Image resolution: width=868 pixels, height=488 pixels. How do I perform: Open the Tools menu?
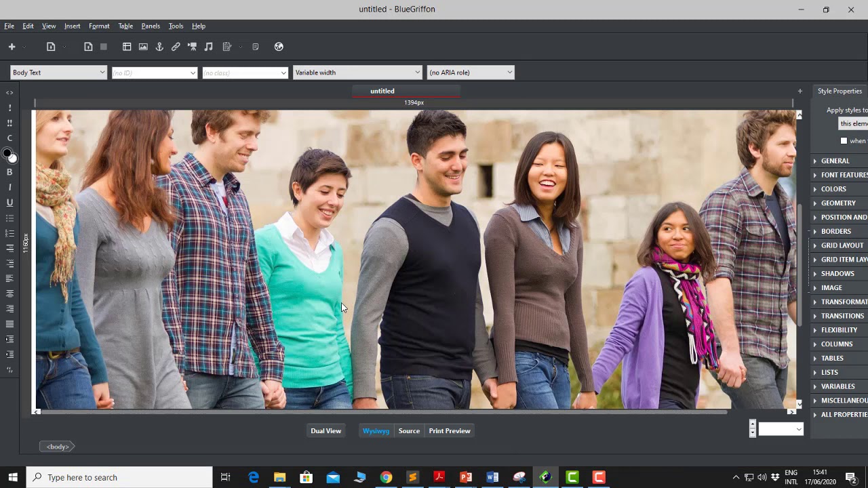(x=176, y=26)
